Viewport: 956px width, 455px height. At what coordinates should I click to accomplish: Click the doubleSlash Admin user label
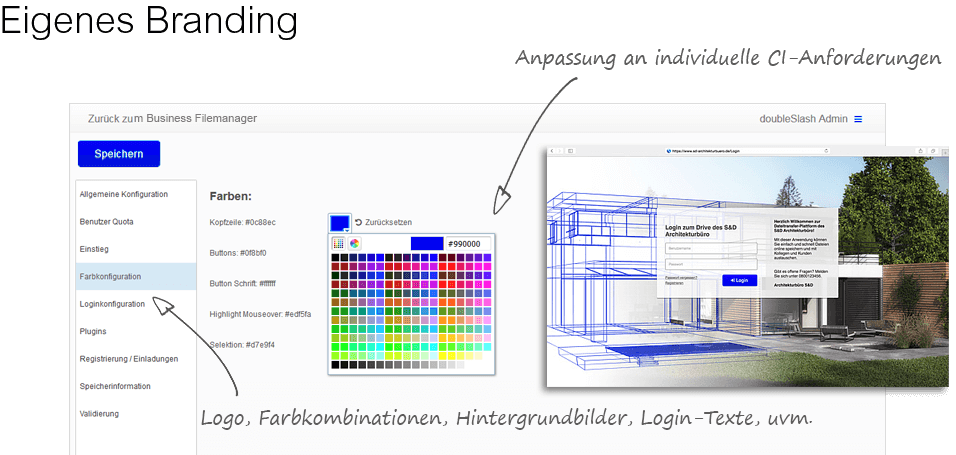coord(804,119)
